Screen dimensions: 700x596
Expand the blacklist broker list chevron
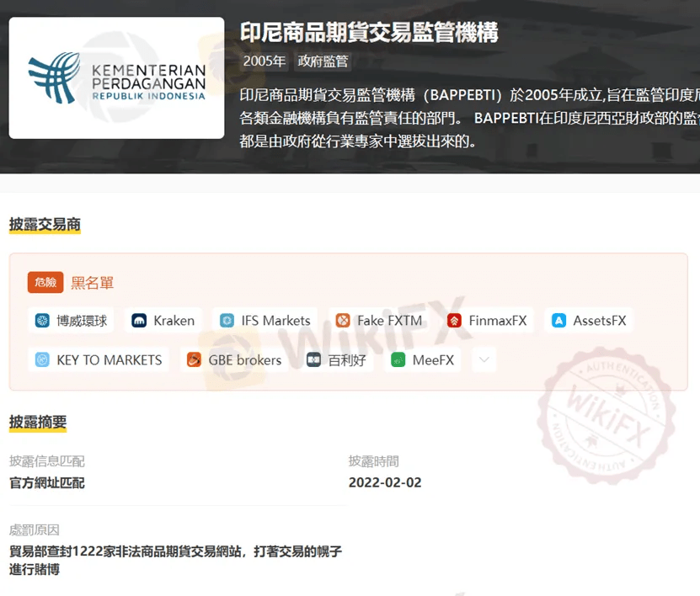[x=484, y=359]
